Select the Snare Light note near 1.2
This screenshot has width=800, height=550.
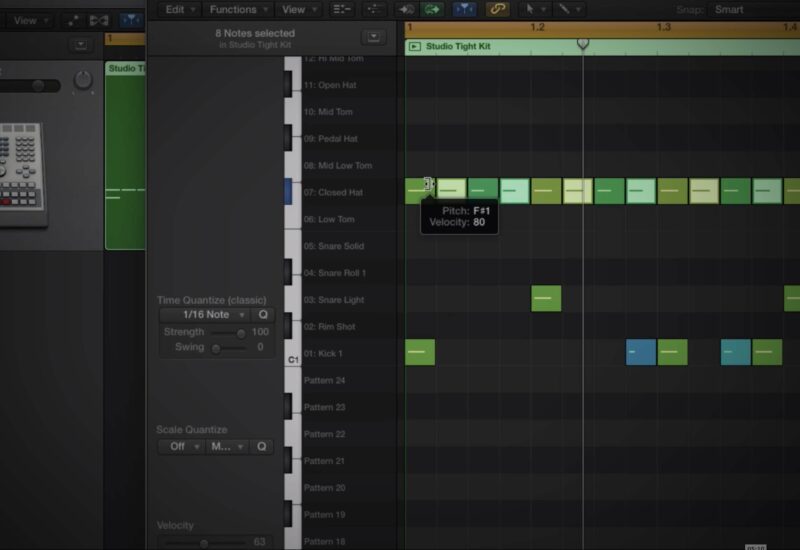click(546, 298)
